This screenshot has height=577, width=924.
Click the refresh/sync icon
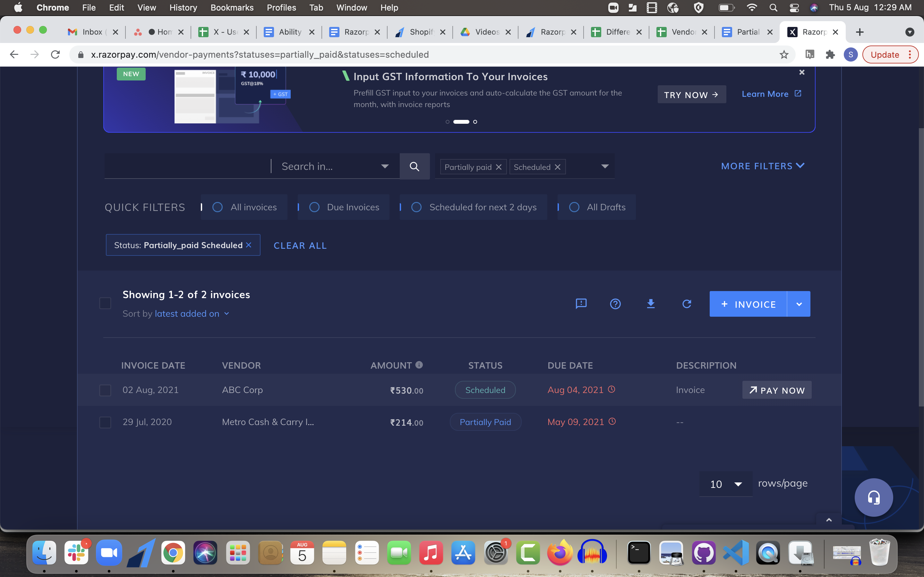click(687, 304)
